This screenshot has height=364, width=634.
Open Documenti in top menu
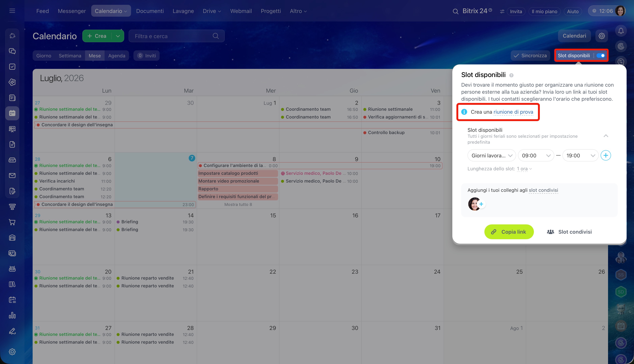click(150, 11)
